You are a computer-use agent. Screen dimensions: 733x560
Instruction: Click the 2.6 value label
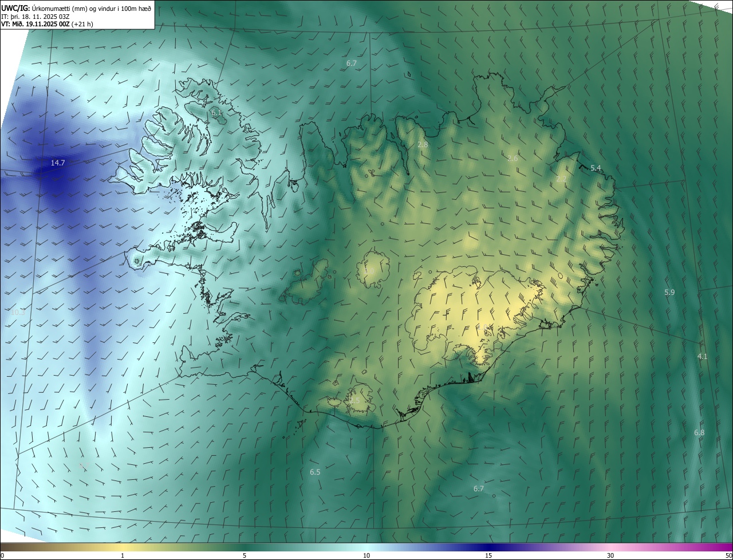pyautogui.click(x=513, y=159)
